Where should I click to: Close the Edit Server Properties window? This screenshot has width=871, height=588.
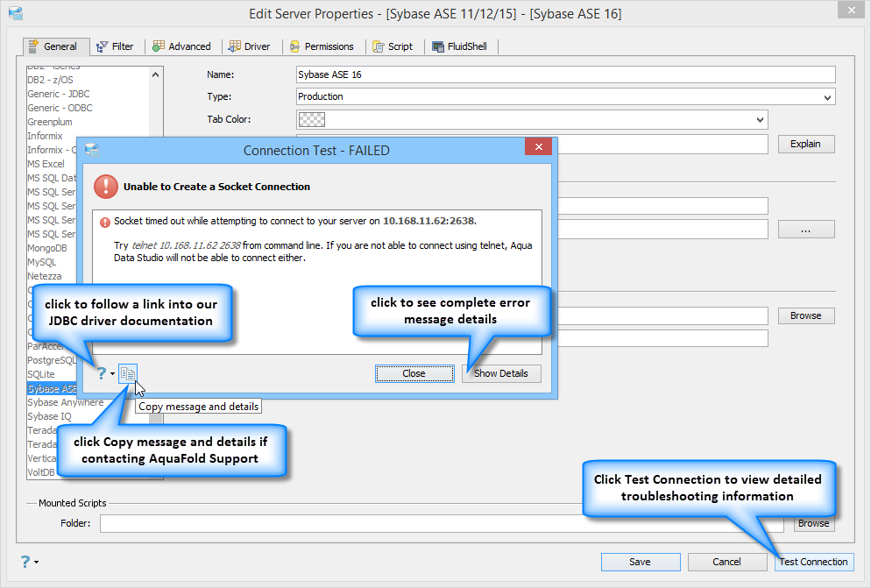[852, 10]
